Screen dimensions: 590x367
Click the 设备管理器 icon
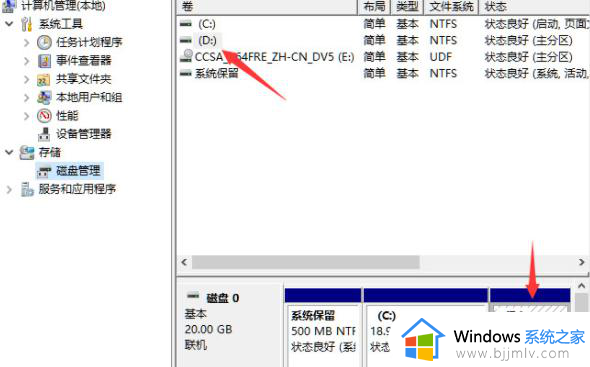pos(44,134)
